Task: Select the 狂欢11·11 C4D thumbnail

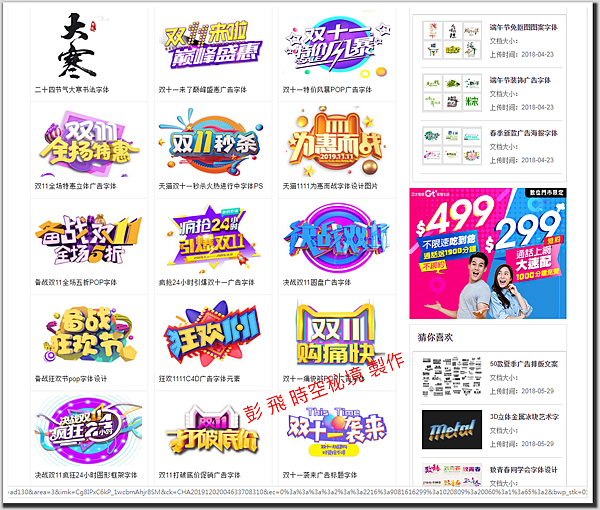Action: (212, 333)
